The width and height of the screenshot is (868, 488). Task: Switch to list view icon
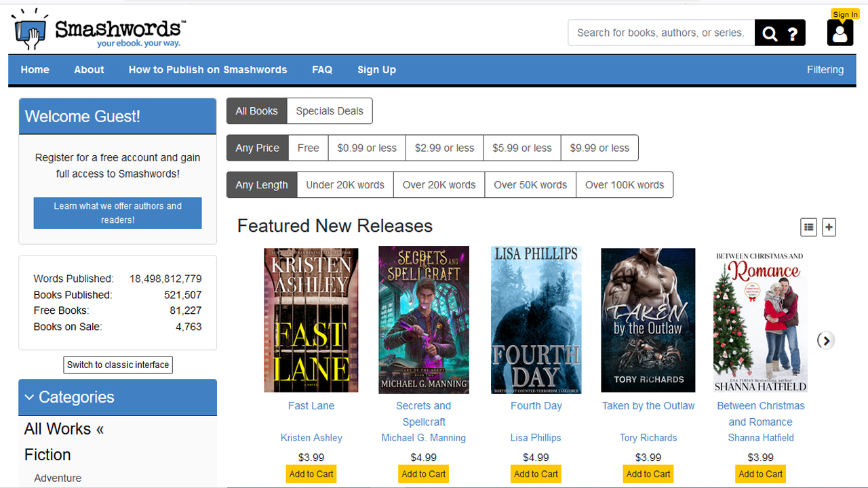tap(808, 227)
